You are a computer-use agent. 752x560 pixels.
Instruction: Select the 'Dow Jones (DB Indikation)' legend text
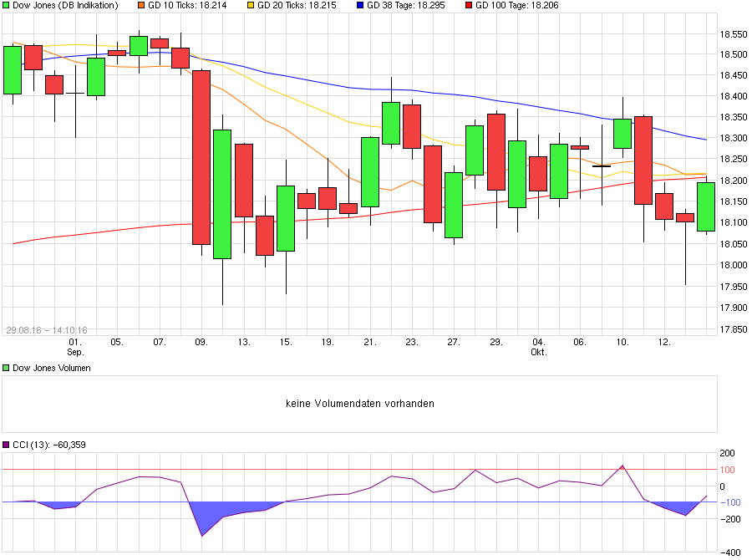click(x=65, y=5)
